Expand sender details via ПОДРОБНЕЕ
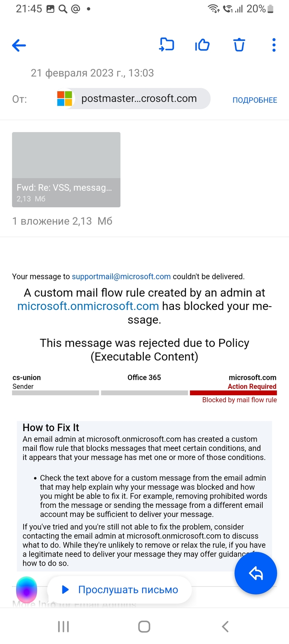 click(254, 100)
